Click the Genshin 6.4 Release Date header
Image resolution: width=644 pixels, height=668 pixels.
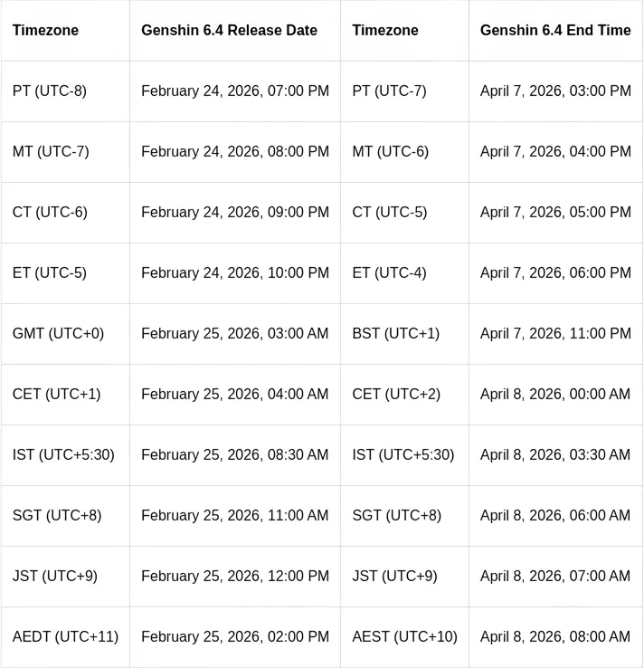(x=229, y=31)
